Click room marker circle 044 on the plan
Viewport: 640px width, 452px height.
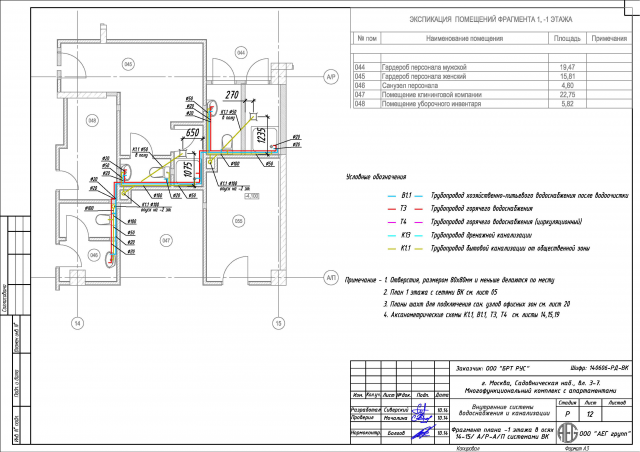(x=241, y=53)
